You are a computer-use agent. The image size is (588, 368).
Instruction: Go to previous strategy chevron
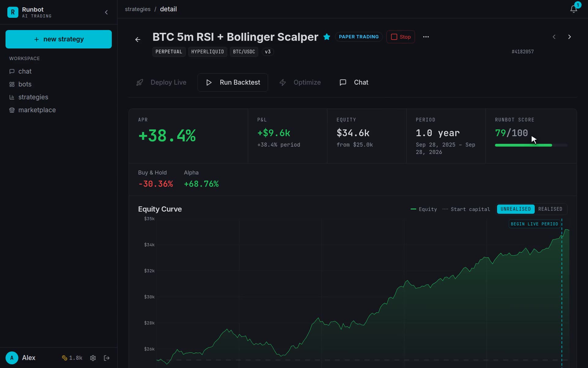click(x=554, y=37)
